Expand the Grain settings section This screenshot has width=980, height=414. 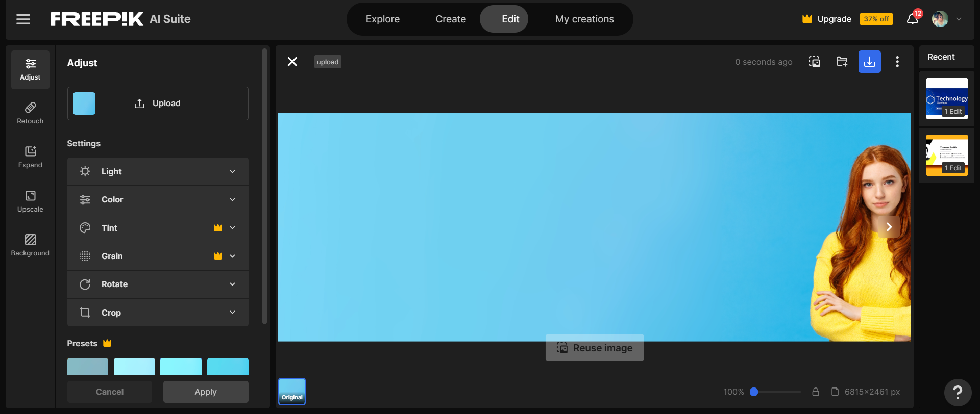point(158,256)
